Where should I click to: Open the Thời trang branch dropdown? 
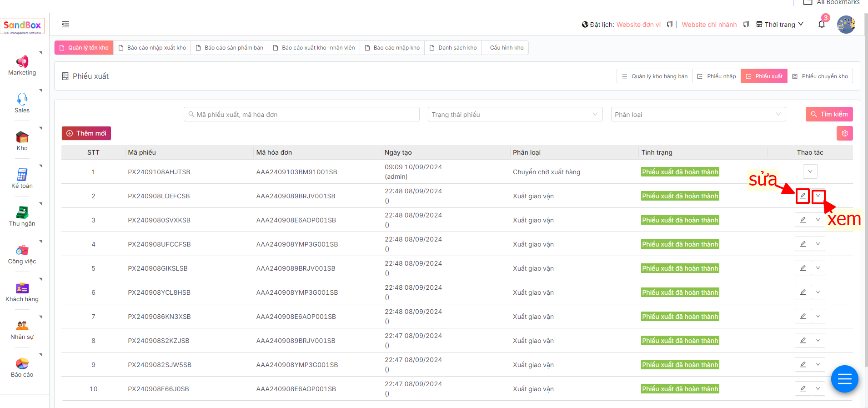(x=780, y=25)
